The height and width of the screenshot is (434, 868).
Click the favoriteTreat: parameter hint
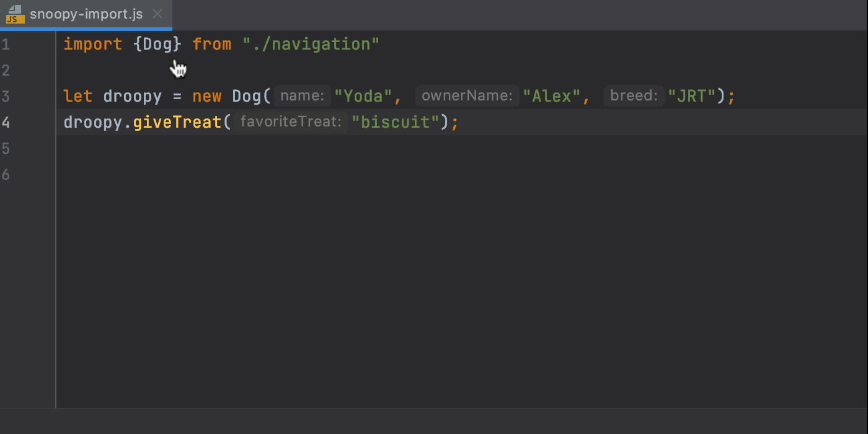(291, 122)
